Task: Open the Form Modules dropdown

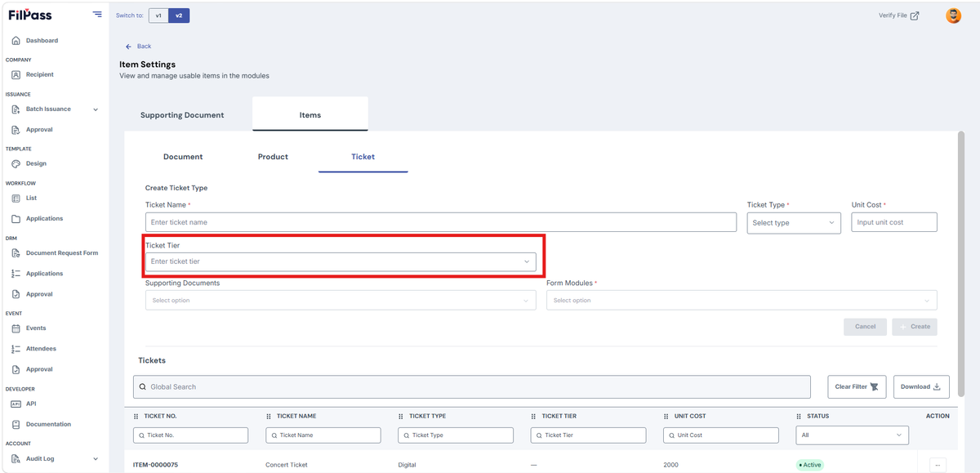Action: point(742,300)
